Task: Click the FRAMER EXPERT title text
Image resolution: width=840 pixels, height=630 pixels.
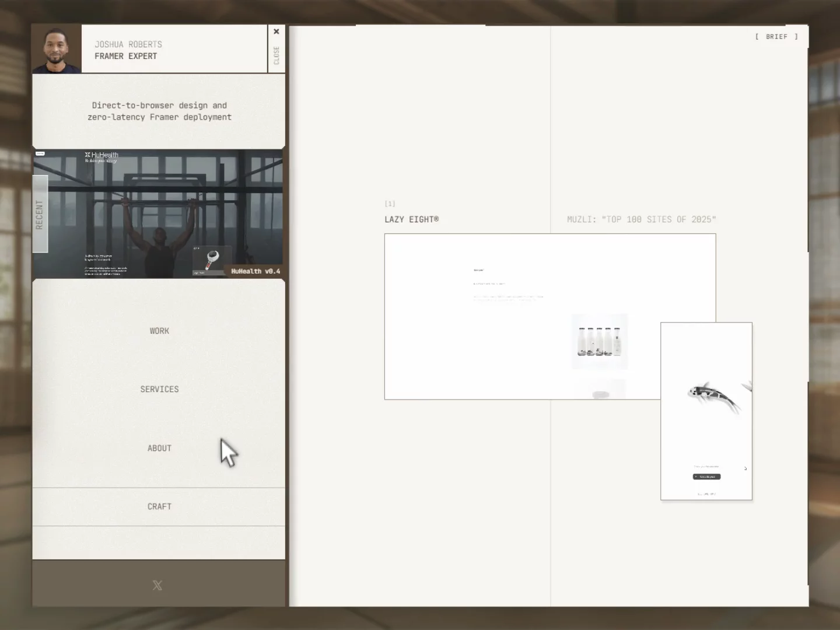Action: point(126,56)
